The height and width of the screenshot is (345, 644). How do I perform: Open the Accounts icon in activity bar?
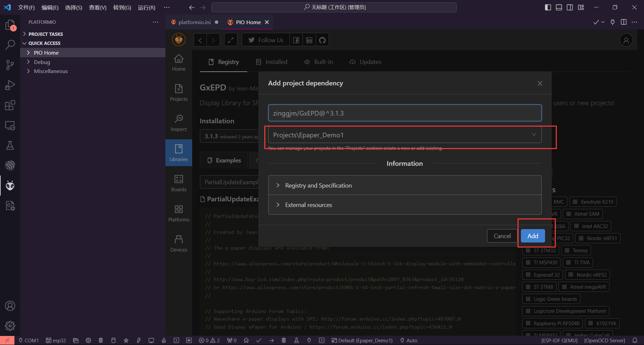[x=10, y=306]
